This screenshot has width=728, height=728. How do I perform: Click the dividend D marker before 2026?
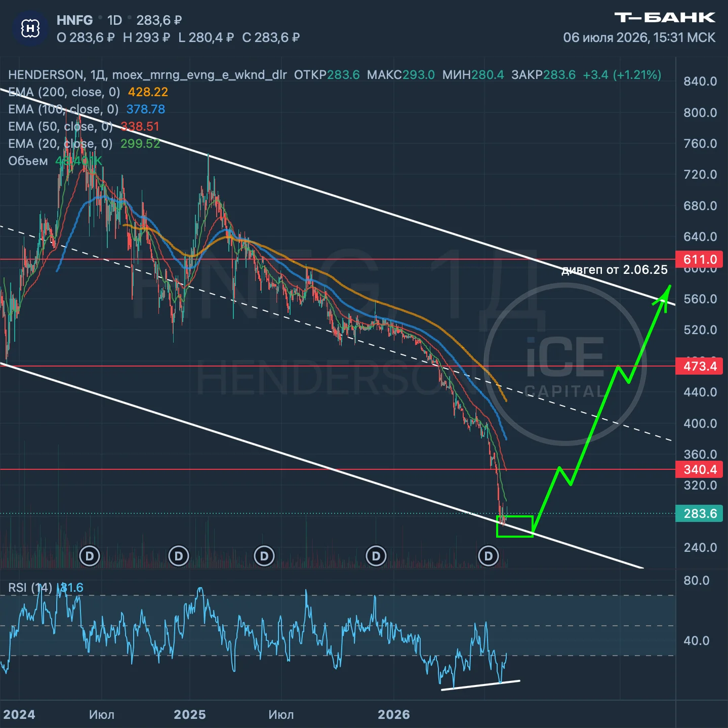[x=376, y=556]
